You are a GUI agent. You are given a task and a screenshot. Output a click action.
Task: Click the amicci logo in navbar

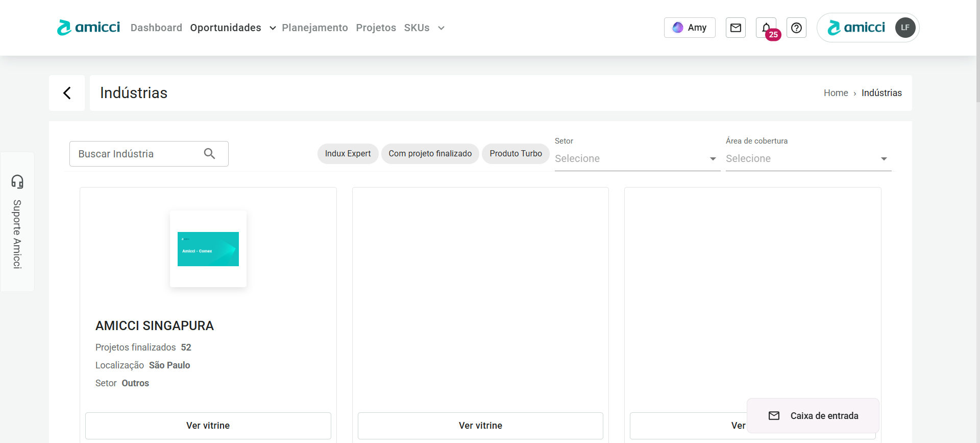(x=88, y=28)
